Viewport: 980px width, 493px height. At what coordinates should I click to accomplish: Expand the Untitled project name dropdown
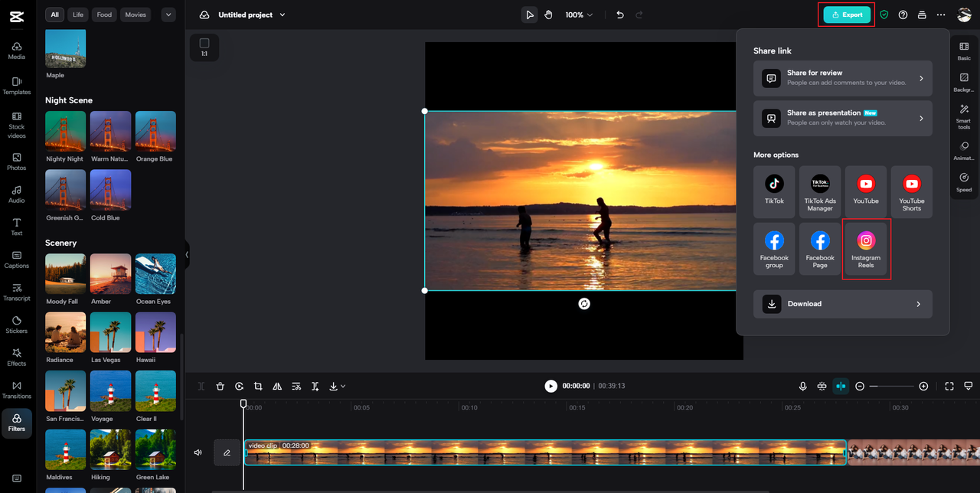point(282,15)
